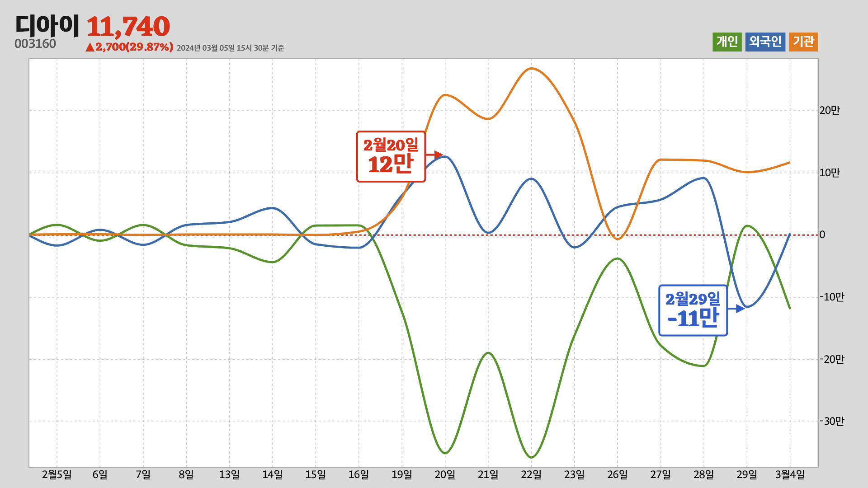Click the blue line's trough on 29일
868x488 pixels.
(x=747, y=307)
